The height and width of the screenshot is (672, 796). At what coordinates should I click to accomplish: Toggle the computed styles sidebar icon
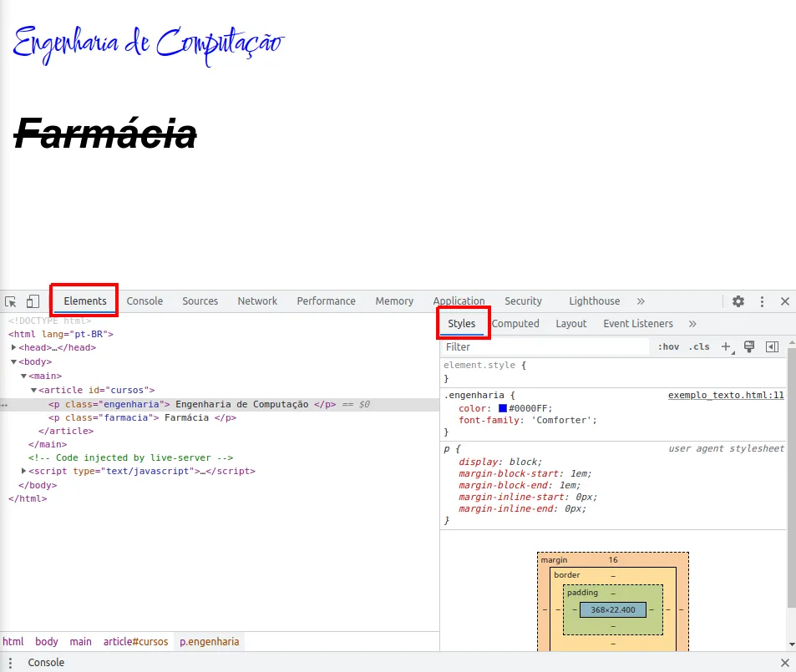(x=772, y=346)
